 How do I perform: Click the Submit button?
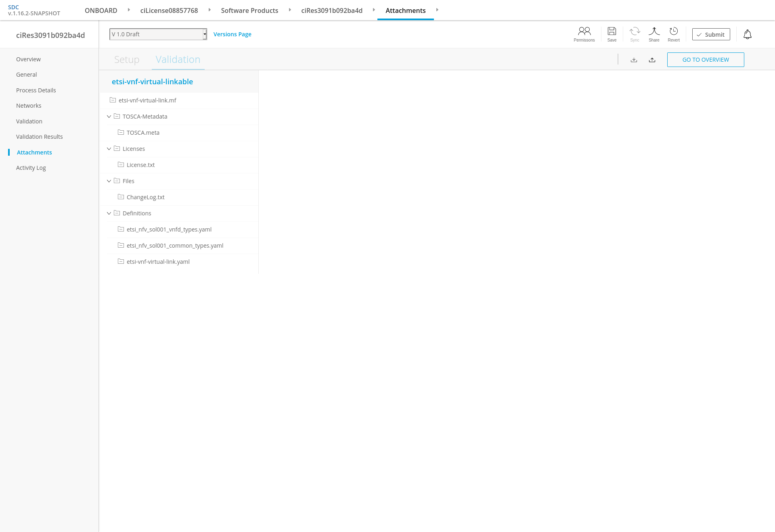(711, 35)
